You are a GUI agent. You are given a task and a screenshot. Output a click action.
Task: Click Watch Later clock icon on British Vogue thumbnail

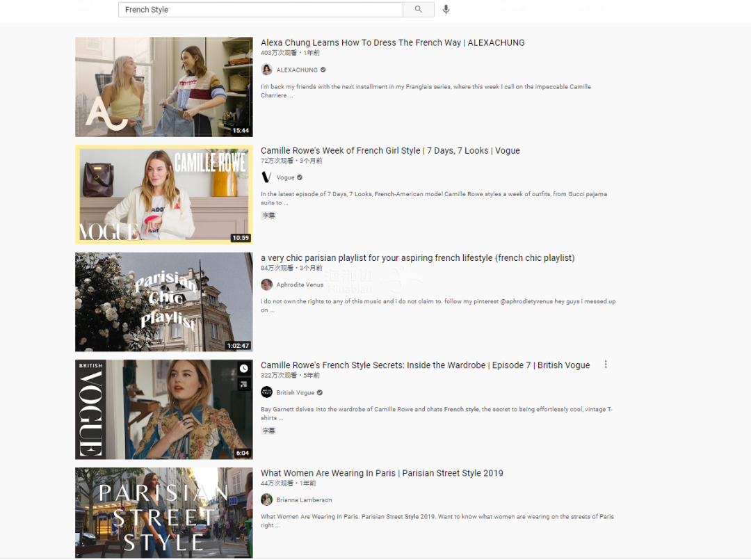coord(244,369)
